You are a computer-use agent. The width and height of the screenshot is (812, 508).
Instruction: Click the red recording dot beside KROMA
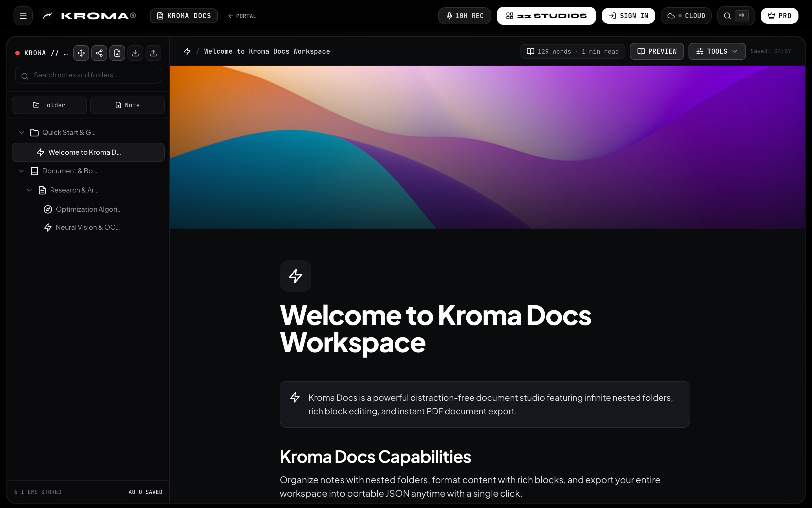click(17, 53)
